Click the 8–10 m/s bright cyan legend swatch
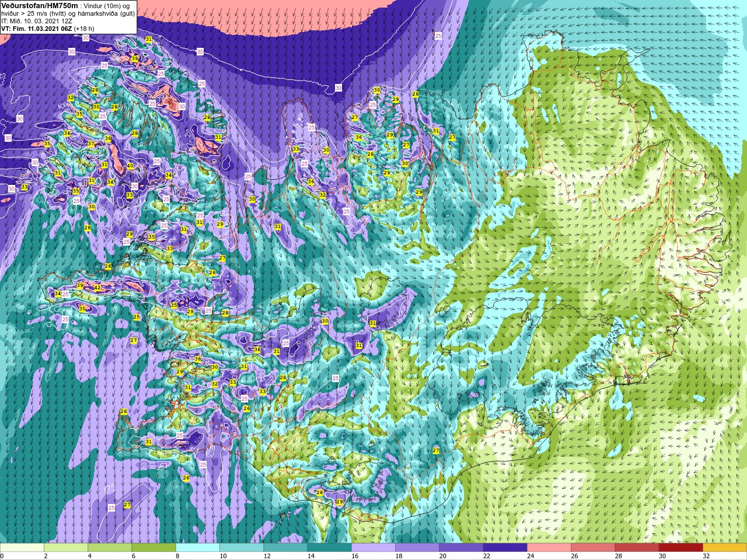Viewport: 747px width, 560px height. pos(198,548)
